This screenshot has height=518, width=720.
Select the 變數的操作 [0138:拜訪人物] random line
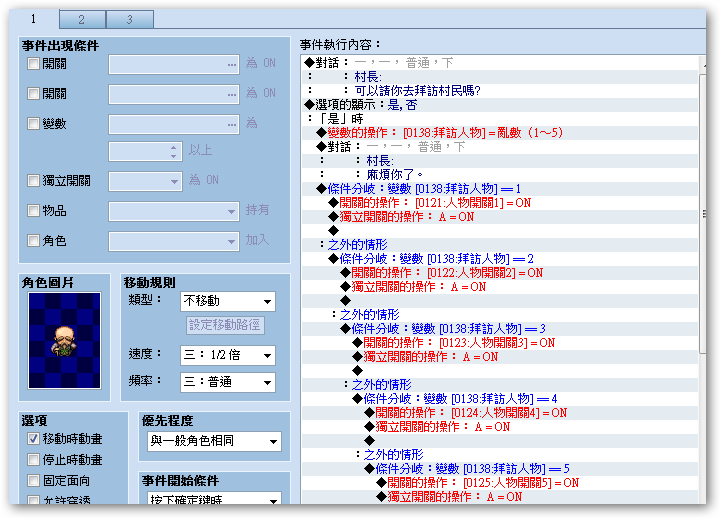tap(500, 133)
